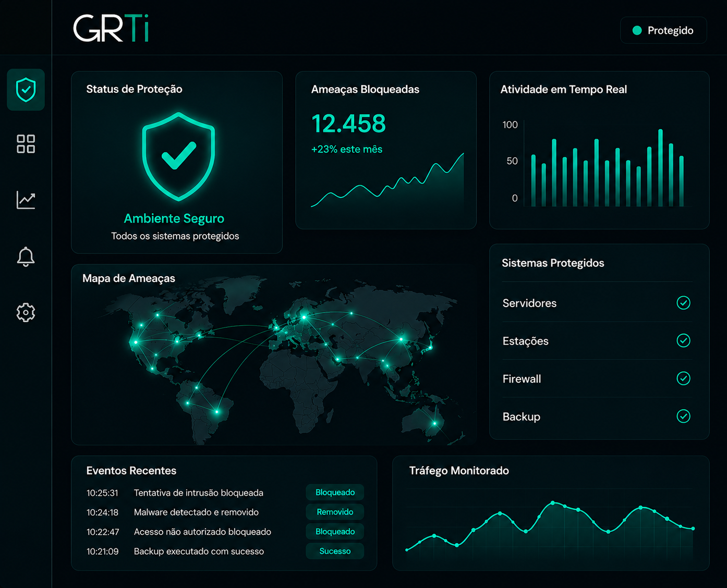Click the large glowing shield checkmark
Viewport: 727px width, 588px height.
pos(178,156)
